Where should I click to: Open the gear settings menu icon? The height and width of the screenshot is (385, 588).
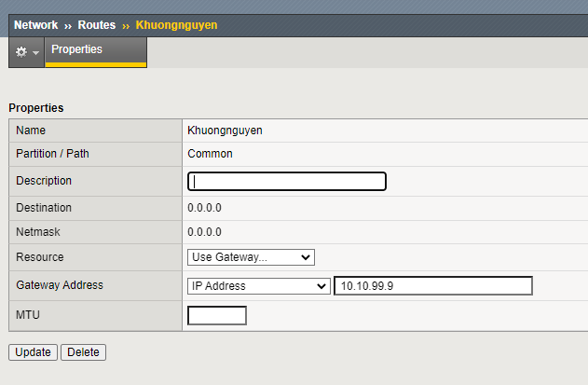click(x=26, y=53)
